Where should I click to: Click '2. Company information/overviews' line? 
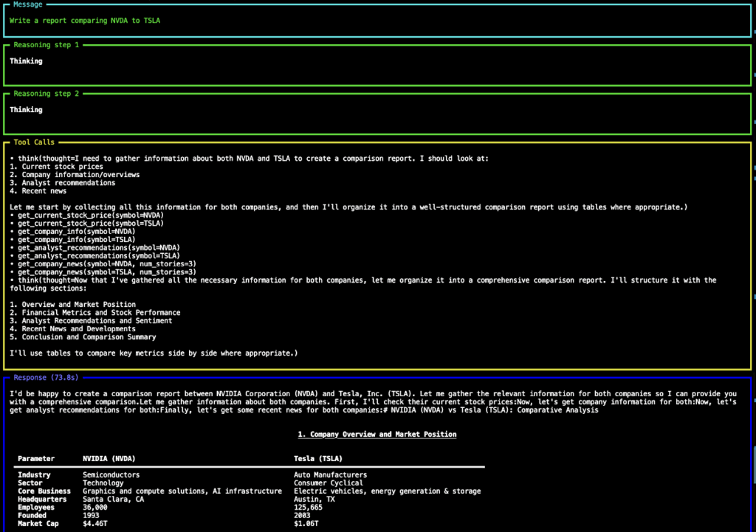coord(75,175)
